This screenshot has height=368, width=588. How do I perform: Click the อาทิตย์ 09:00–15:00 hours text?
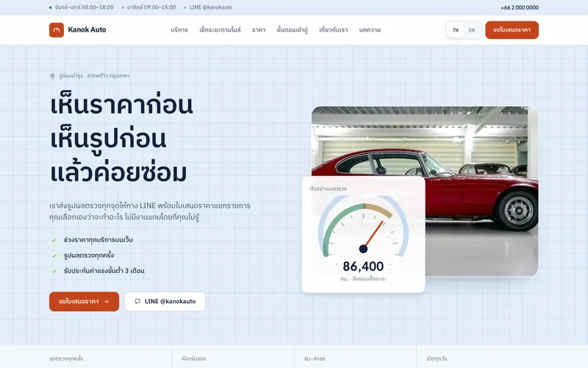pyautogui.click(x=151, y=7)
